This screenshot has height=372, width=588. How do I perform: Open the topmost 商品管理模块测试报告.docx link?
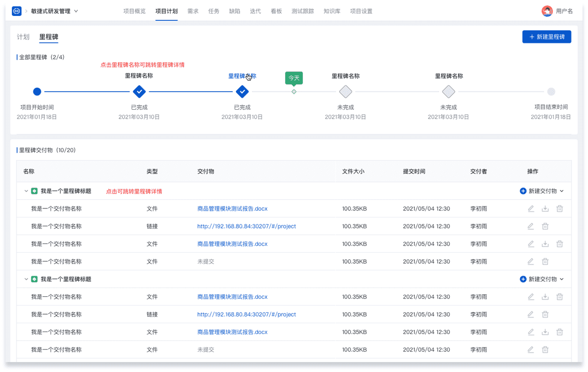232,209
